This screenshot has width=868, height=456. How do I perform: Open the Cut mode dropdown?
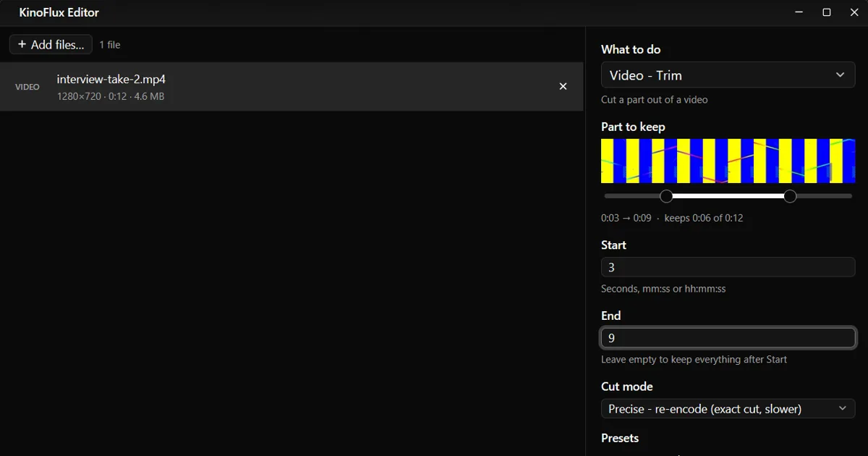[x=728, y=409]
